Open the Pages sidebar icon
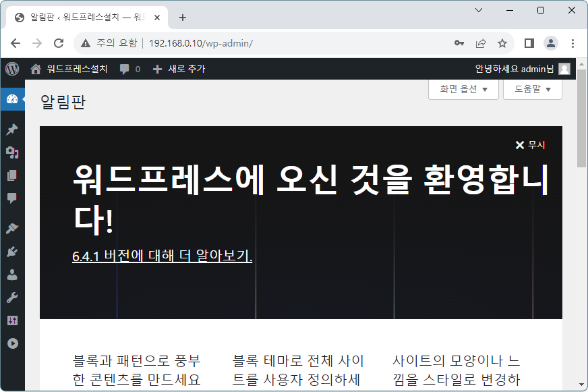Screen dimensions: 588x392 click(x=12, y=175)
